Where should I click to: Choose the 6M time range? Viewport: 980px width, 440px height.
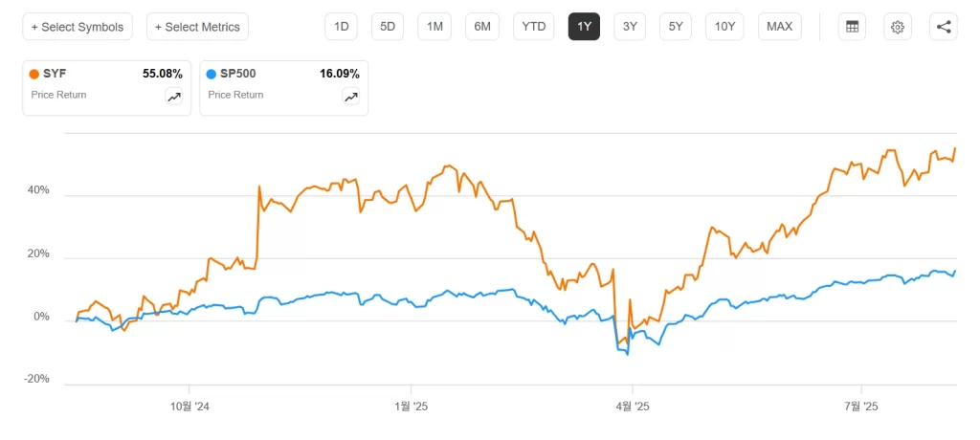482,27
